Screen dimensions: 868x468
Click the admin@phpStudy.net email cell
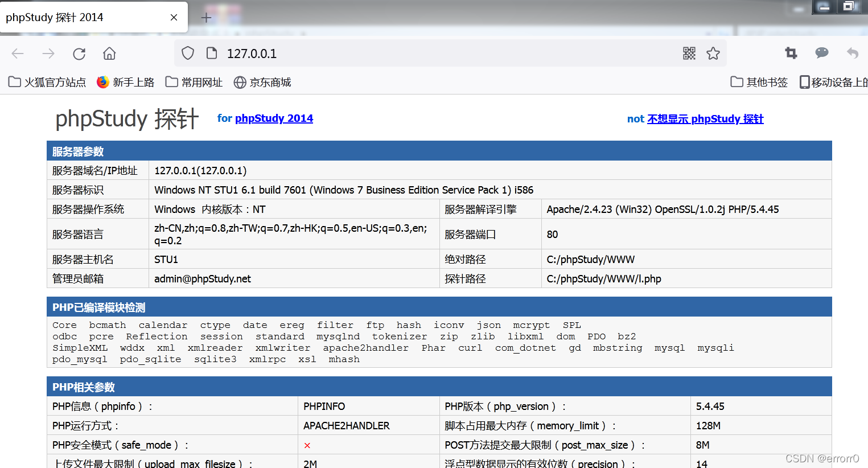203,278
